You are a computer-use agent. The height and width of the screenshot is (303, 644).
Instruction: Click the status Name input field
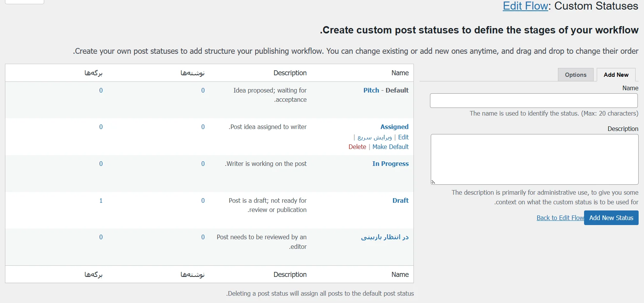pos(533,101)
